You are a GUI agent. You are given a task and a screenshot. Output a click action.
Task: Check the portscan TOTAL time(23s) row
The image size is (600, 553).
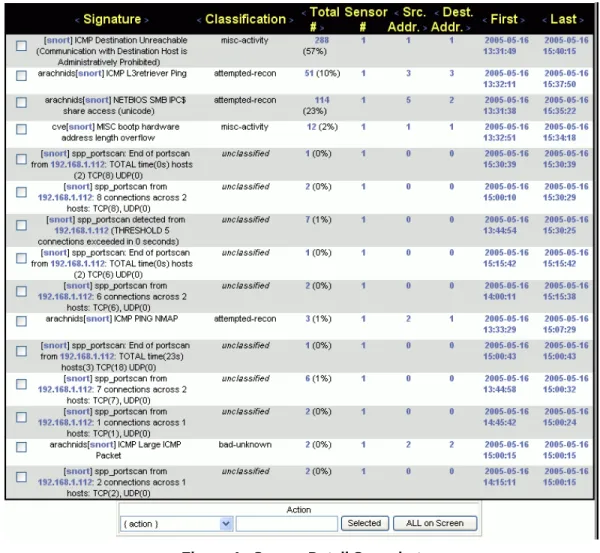tap(21, 351)
